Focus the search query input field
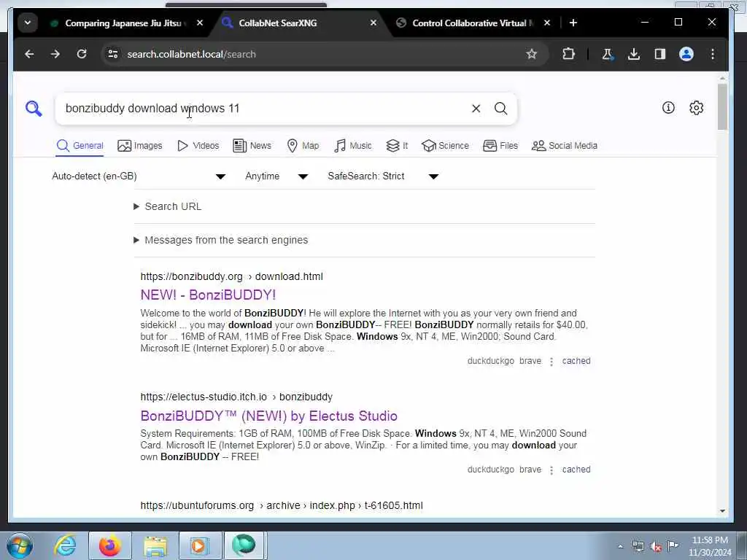The width and height of the screenshot is (747, 560). pyautogui.click(x=264, y=109)
